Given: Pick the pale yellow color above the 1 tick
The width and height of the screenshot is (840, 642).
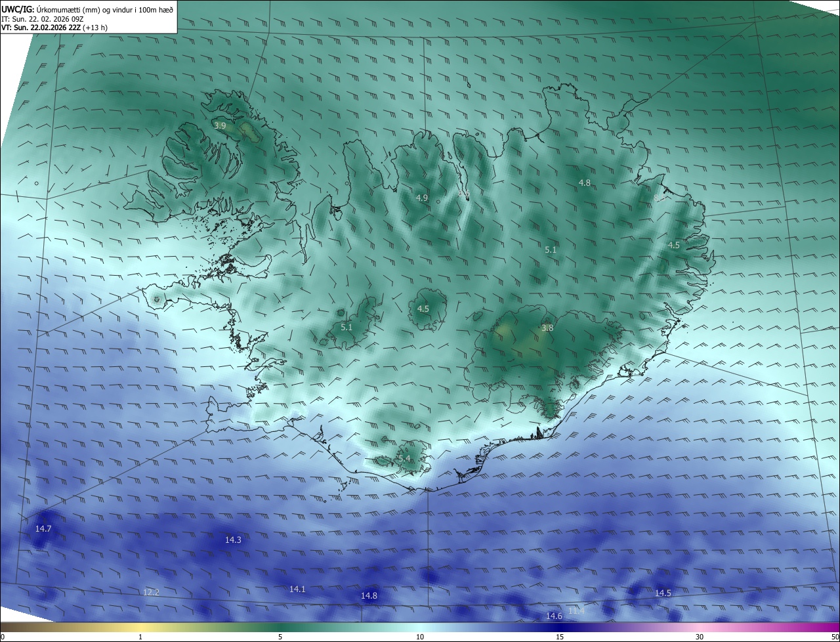Looking at the screenshot, I should tap(140, 627).
